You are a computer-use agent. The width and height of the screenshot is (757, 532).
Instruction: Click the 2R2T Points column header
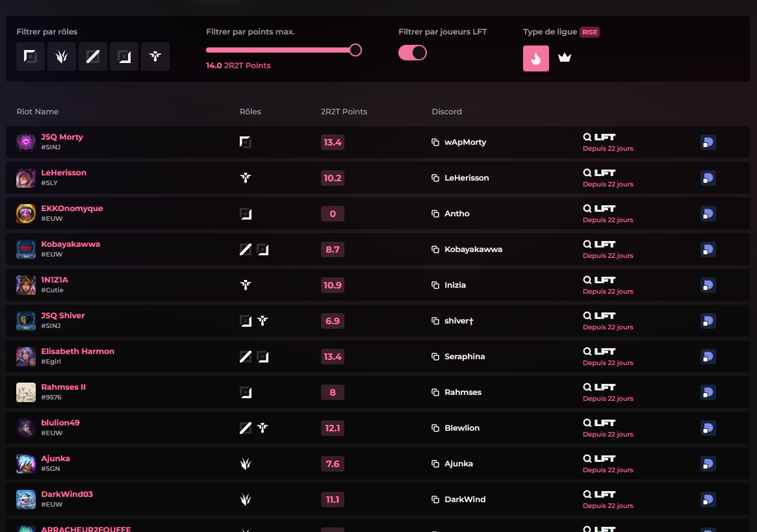(x=344, y=112)
